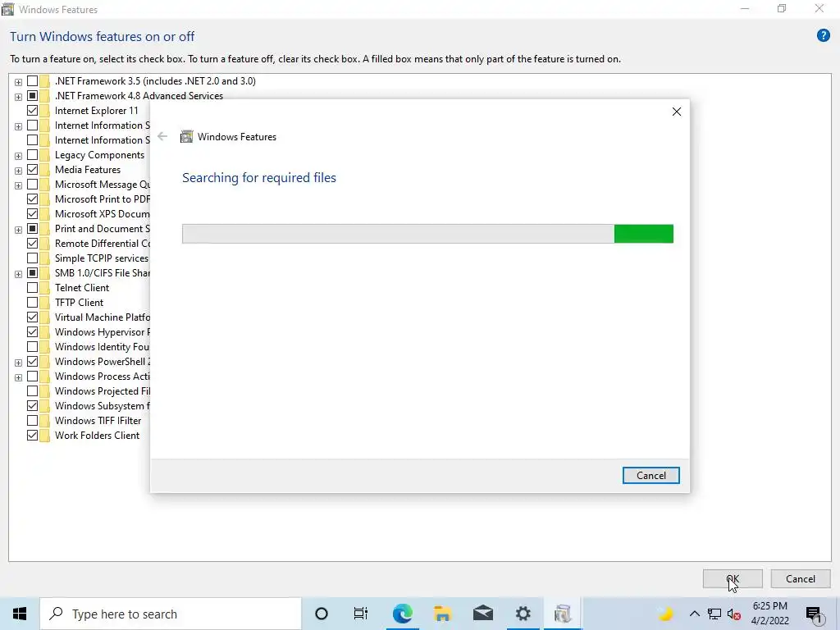Click the weather moon tray icon
The height and width of the screenshot is (630, 840).
(x=666, y=614)
